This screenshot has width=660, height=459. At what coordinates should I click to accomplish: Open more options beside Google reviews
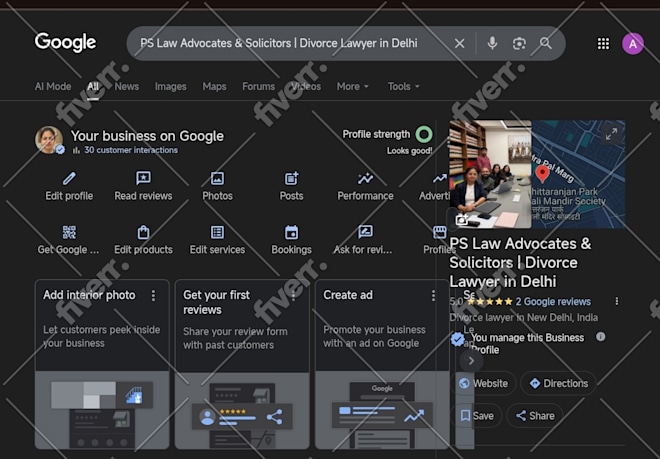[x=617, y=301]
